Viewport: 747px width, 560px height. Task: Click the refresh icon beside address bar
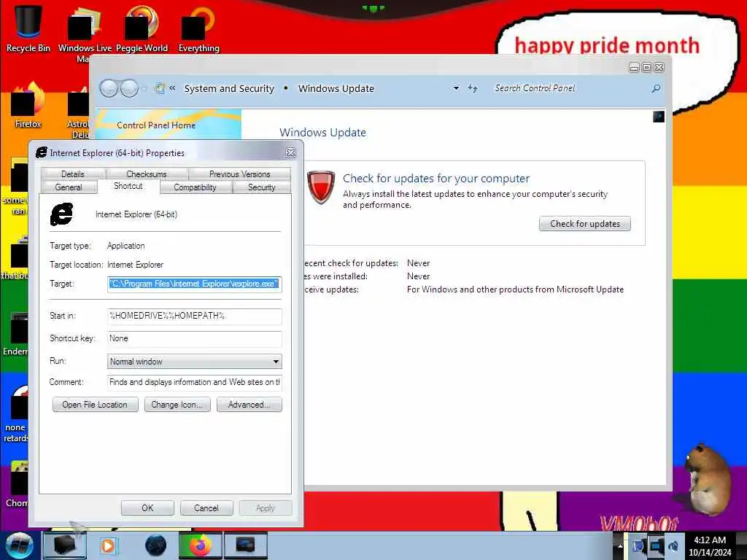(472, 88)
